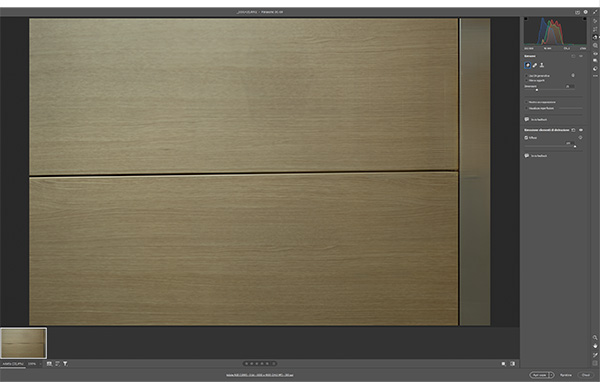
Task: Enable the visualize spots checkbox
Action: tap(526, 108)
